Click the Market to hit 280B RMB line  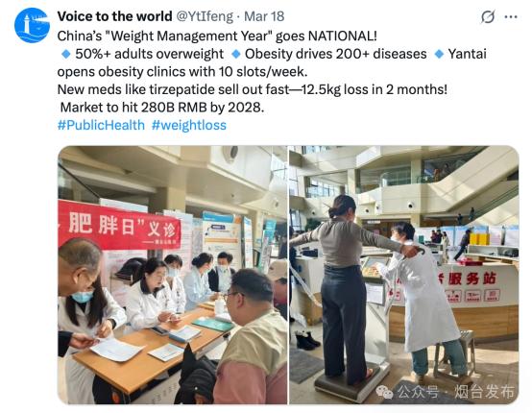(162, 108)
